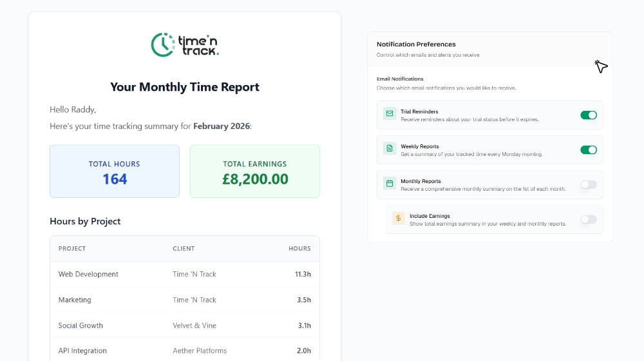Viewport: 644px width, 361px height.
Task: Click the Web Development row's Time 'N Track client
Action: click(194, 274)
